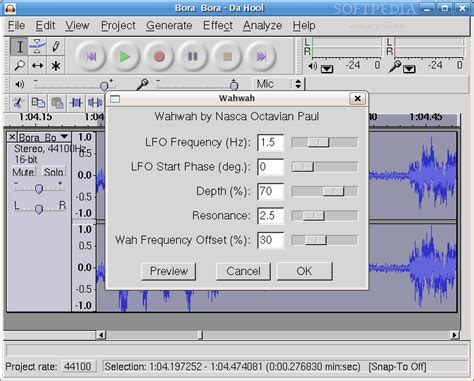
Task: Pause playback with the Pause button
Action: point(193,57)
